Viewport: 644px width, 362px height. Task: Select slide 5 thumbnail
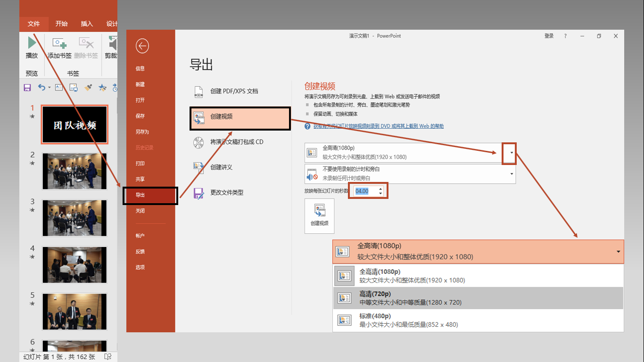tap(74, 312)
